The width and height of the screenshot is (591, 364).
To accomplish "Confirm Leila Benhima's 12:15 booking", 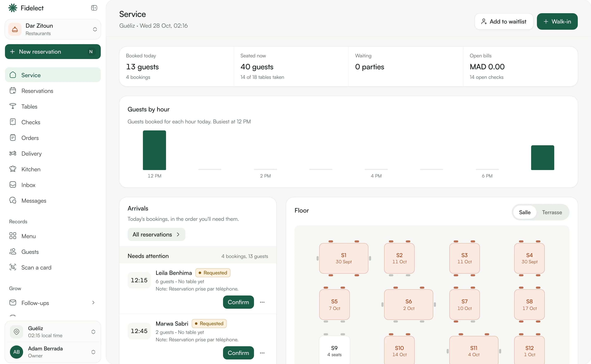I will pyautogui.click(x=238, y=302).
